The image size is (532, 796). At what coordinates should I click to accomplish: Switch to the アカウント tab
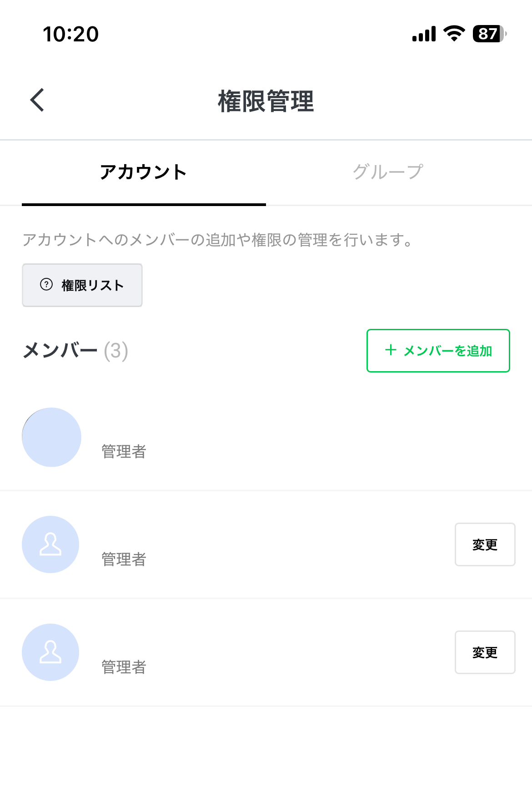pos(144,172)
